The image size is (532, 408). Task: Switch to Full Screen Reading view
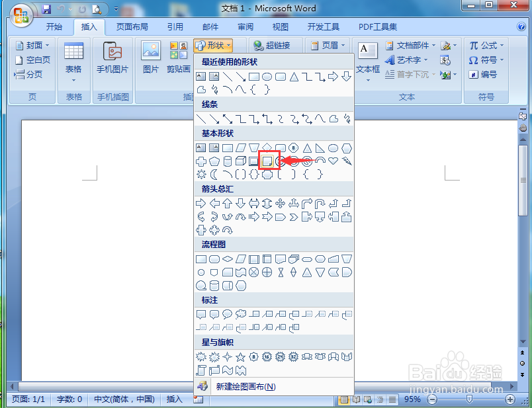(x=356, y=399)
